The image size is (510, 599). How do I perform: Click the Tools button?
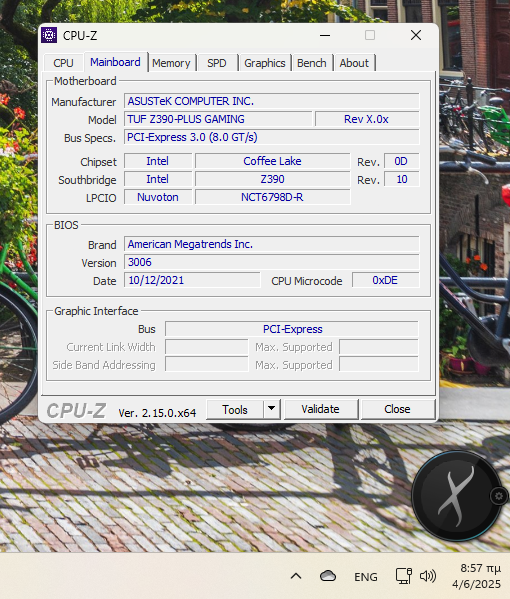pyautogui.click(x=235, y=410)
